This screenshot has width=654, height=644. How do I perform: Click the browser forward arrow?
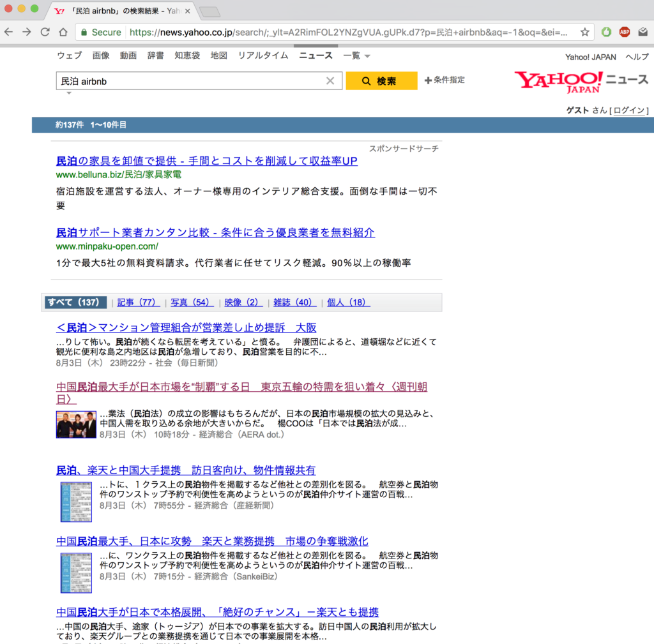[27, 32]
